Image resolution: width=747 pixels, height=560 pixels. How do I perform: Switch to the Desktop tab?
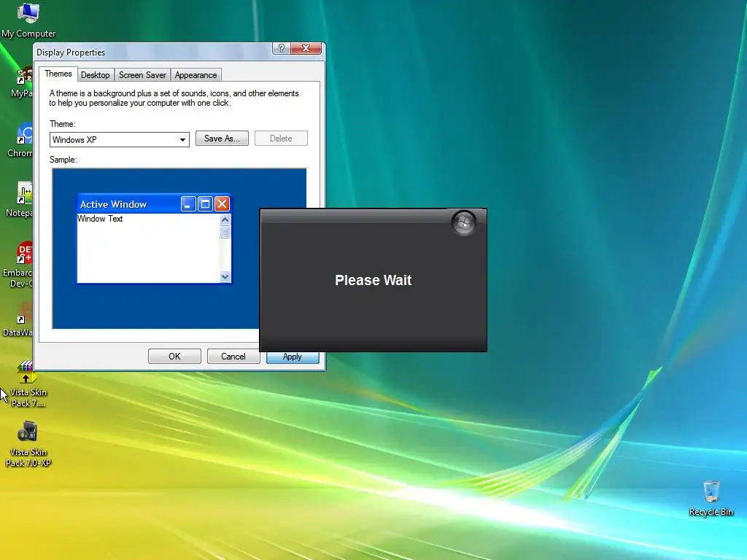96,75
